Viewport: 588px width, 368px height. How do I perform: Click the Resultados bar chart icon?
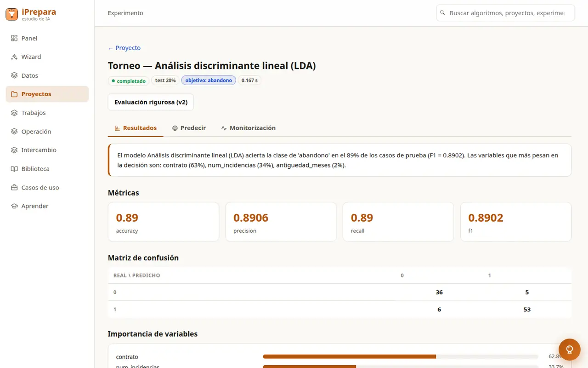117,128
